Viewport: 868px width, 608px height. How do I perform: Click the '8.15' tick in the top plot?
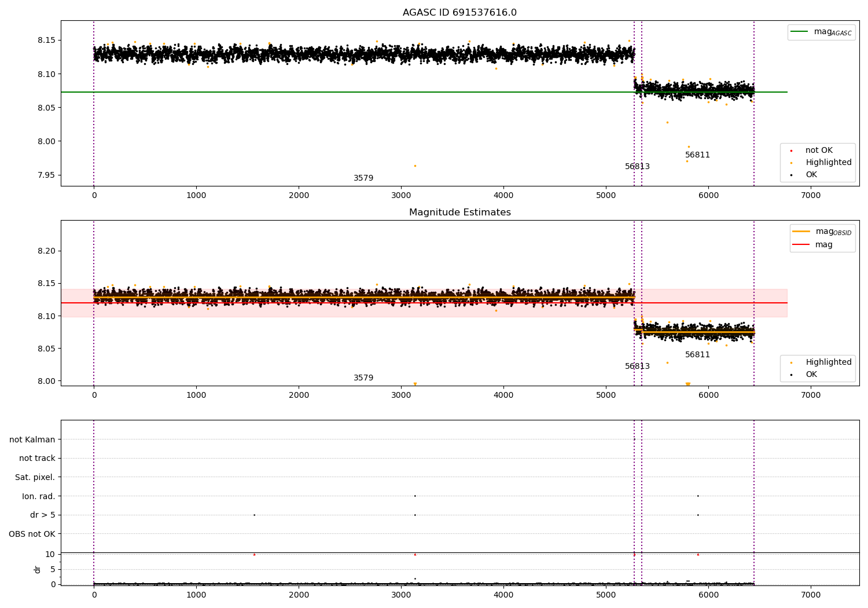(x=46, y=41)
